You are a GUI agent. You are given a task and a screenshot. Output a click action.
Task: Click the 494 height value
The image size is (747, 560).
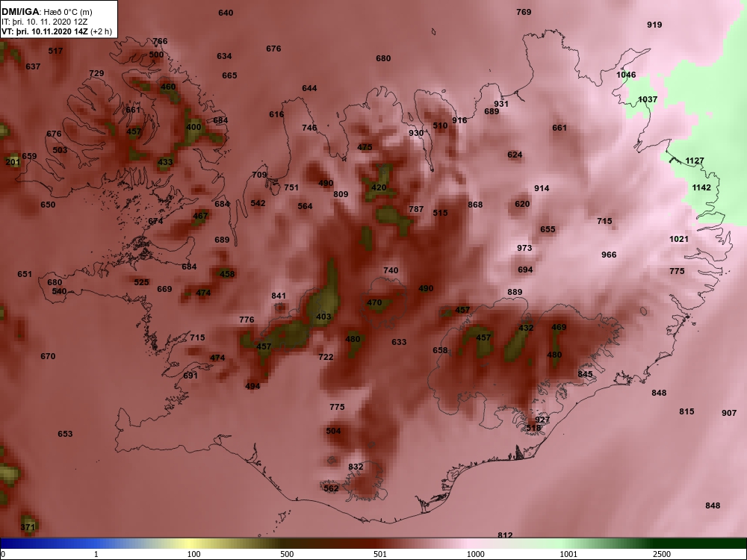pos(252,386)
